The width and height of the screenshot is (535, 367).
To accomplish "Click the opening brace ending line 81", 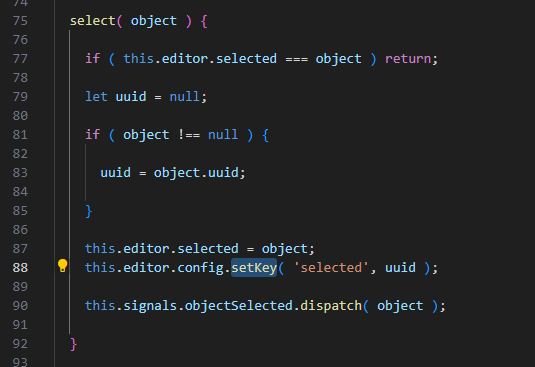I will pos(265,135).
